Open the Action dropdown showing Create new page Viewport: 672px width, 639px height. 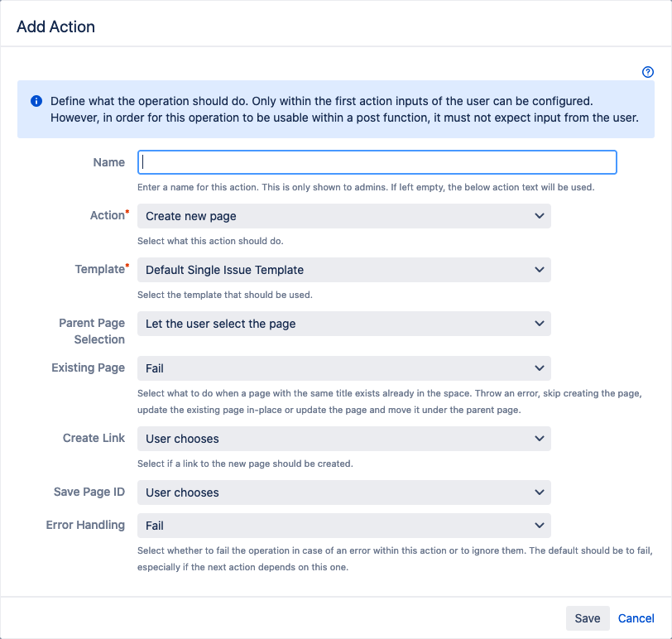pos(344,216)
